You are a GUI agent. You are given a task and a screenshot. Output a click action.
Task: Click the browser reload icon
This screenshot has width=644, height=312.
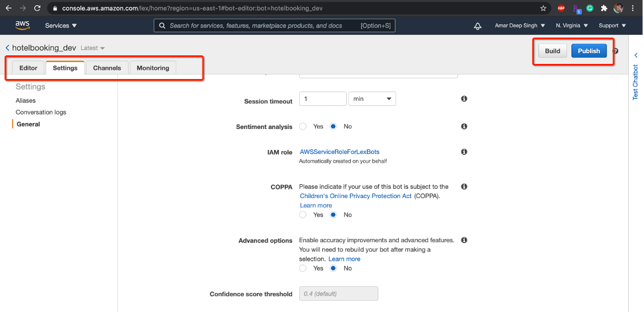(x=37, y=9)
